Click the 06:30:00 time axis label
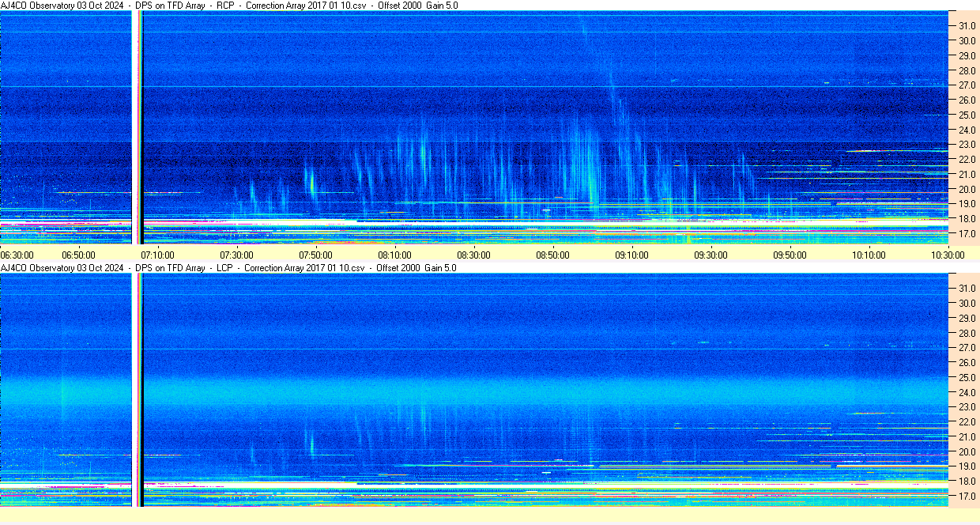The height and width of the screenshot is (525, 980). coord(17,255)
